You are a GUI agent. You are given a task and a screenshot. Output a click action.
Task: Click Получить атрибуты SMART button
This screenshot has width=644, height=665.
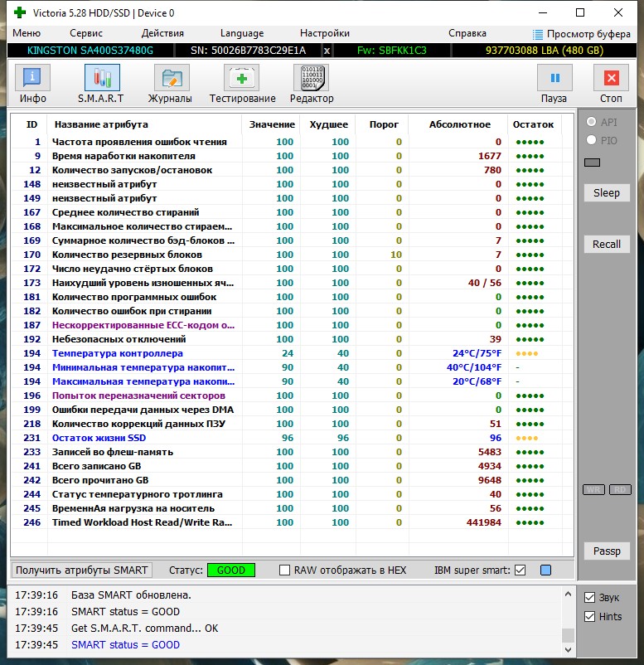click(81, 570)
